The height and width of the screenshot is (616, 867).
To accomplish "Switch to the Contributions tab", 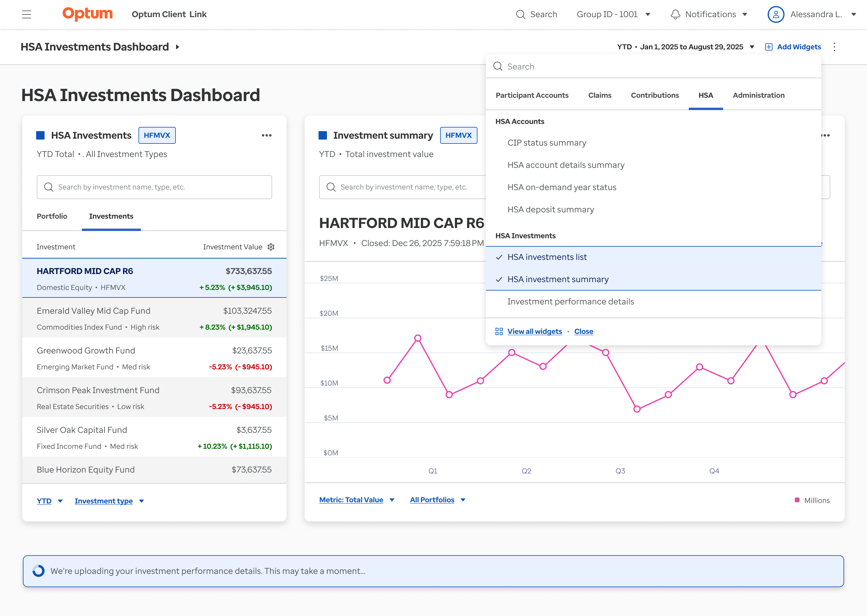I will (x=654, y=95).
